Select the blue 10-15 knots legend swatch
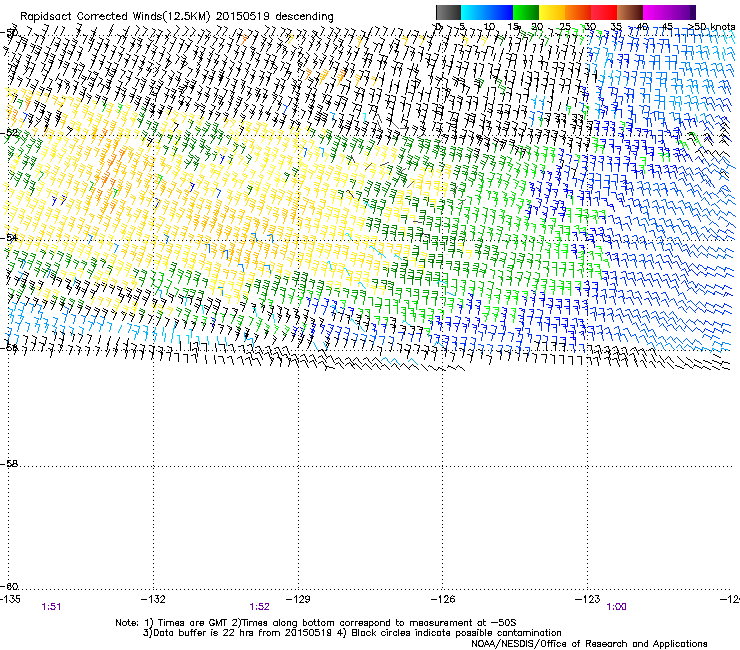Screen dimensions: 740x650 500,12
